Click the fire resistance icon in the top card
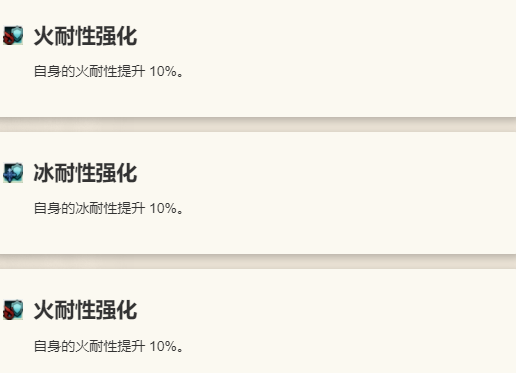This screenshot has height=373, width=516. coord(13,35)
